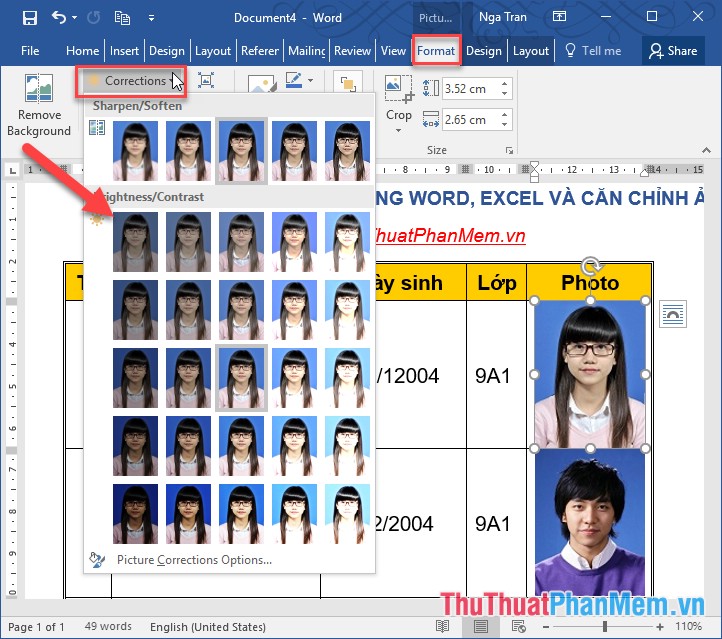Open the View tab

tap(393, 51)
